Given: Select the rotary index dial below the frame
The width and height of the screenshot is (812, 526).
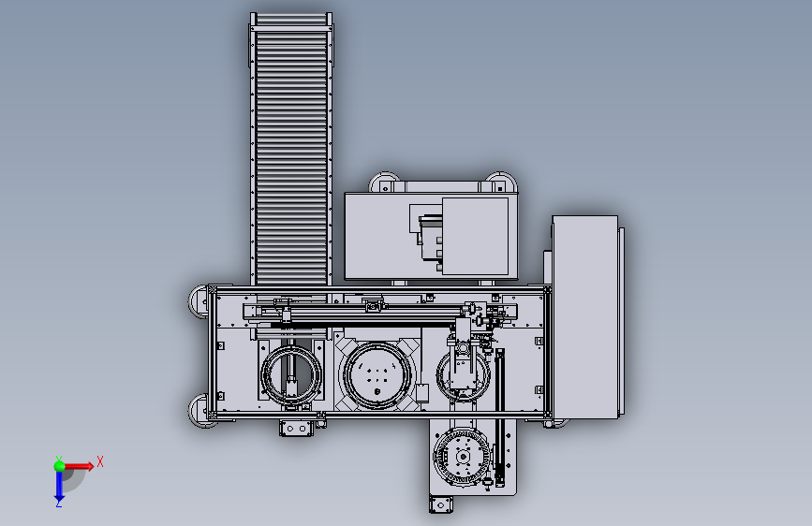Looking at the screenshot, I should (462, 457).
